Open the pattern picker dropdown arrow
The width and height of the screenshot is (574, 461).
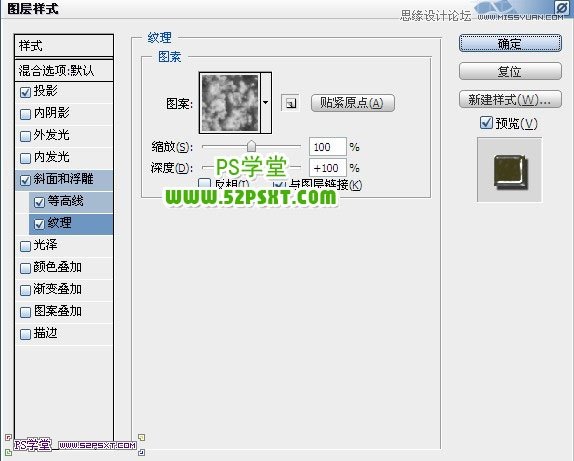click(266, 103)
